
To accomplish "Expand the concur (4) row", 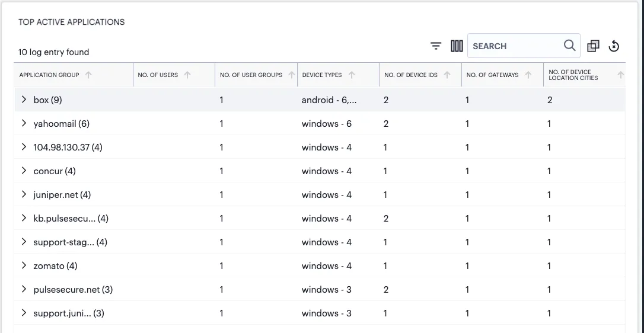I will (x=24, y=171).
